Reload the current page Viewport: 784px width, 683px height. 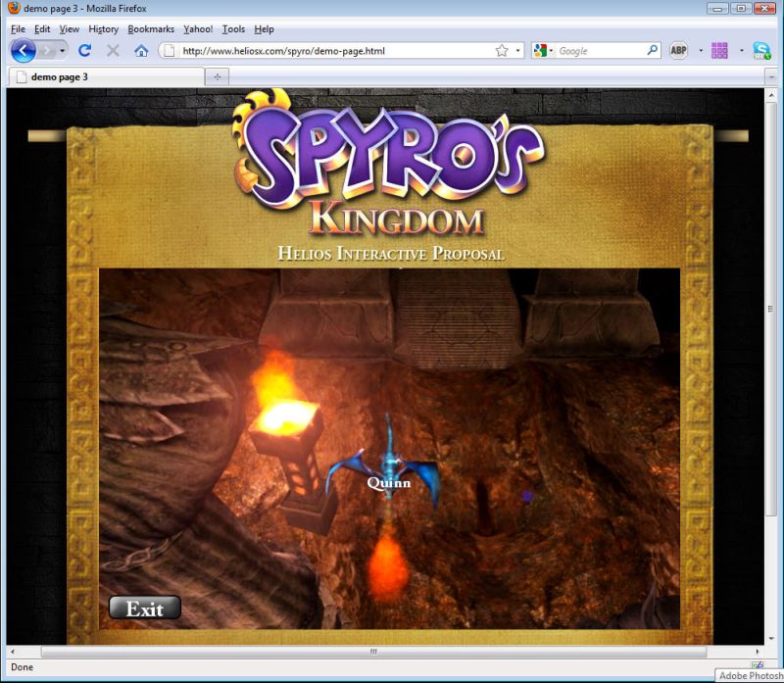click(84, 51)
